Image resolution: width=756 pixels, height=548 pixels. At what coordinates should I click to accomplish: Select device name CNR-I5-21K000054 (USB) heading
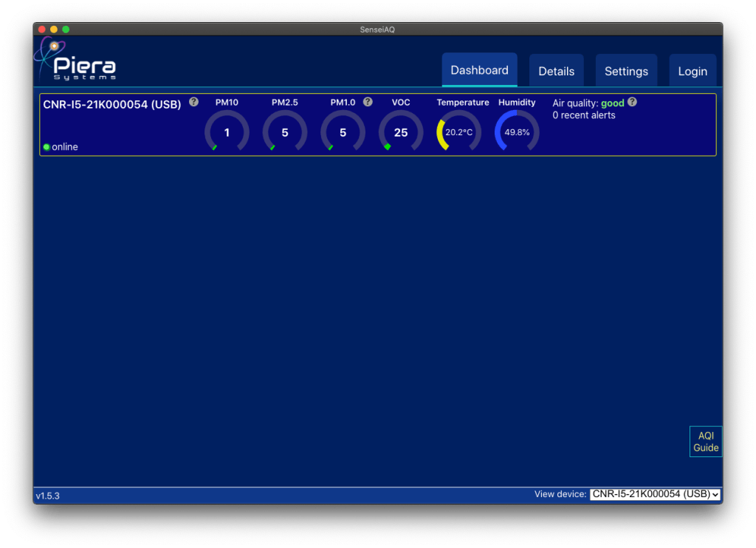point(112,105)
